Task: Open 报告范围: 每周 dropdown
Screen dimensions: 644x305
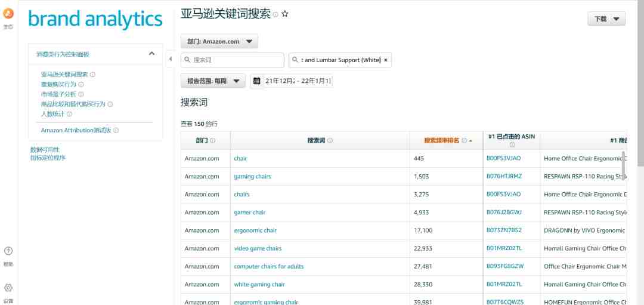Action: click(213, 81)
